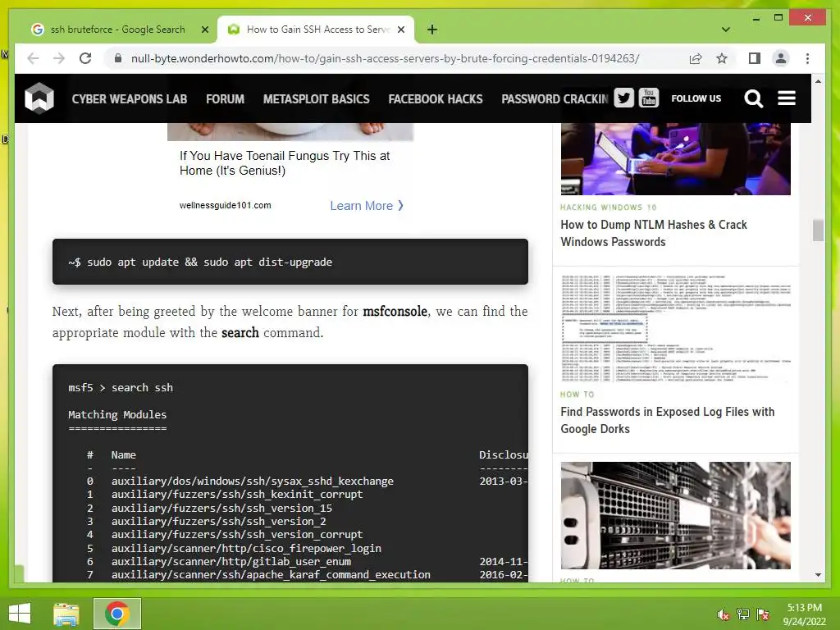
Task: Click 'auxiliary/fuzzers/ssh/ssh_version_15' row
Action: [x=221, y=508]
